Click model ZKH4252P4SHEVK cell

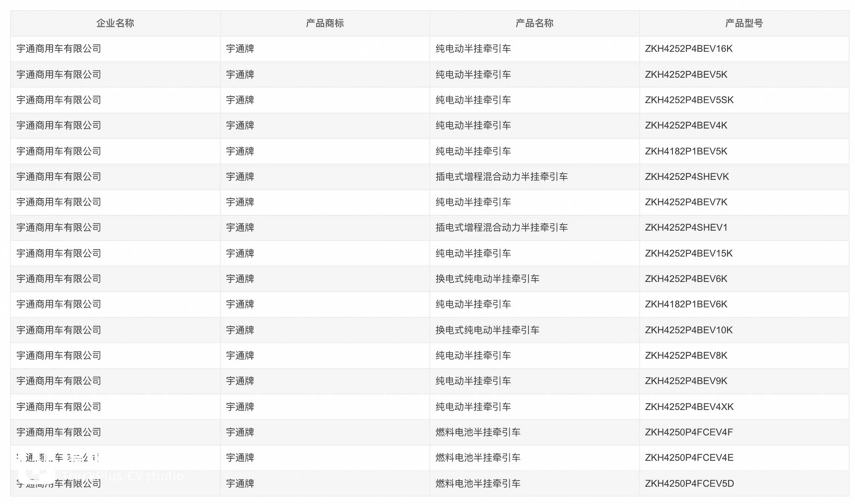tap(687, 176)
